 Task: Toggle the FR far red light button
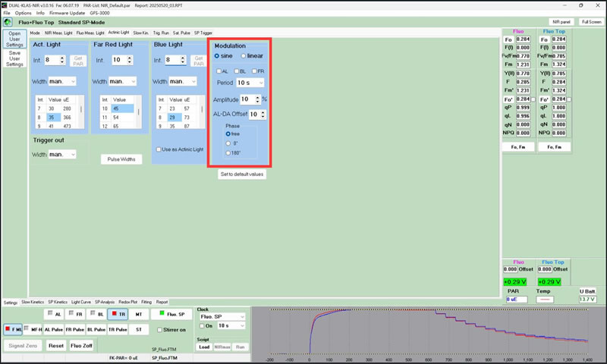point(75,314)
